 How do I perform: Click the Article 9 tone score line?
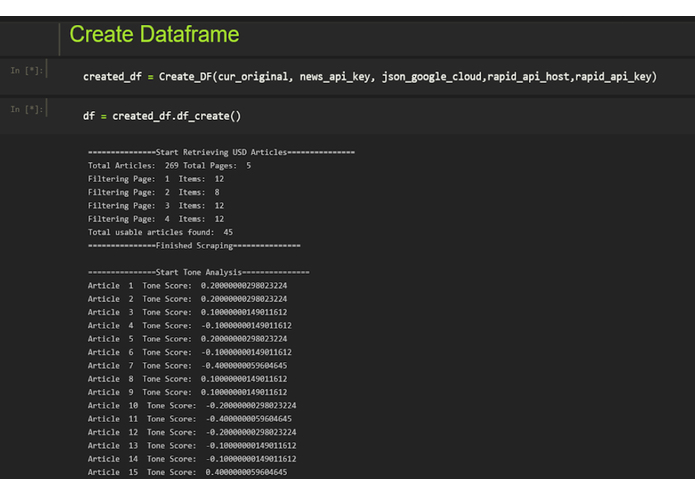(x=187, y=392)
